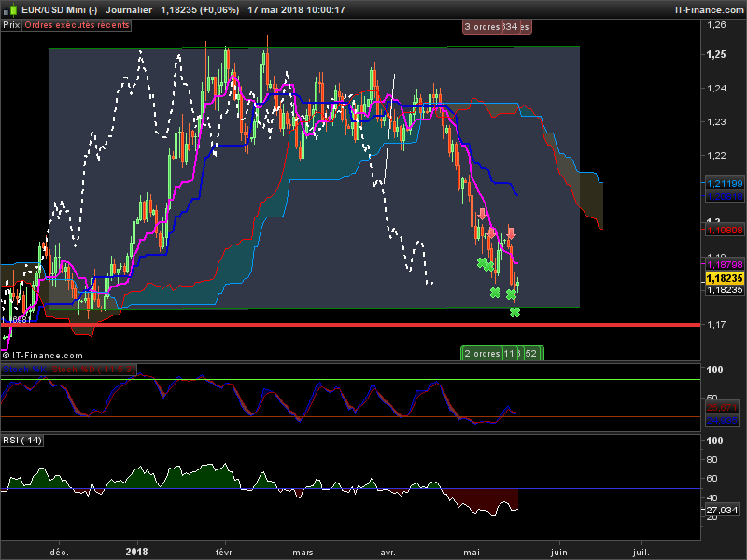
Task: Open the green '2 ordres' badge
Action: pyautogui.click(x=482, y=354)
